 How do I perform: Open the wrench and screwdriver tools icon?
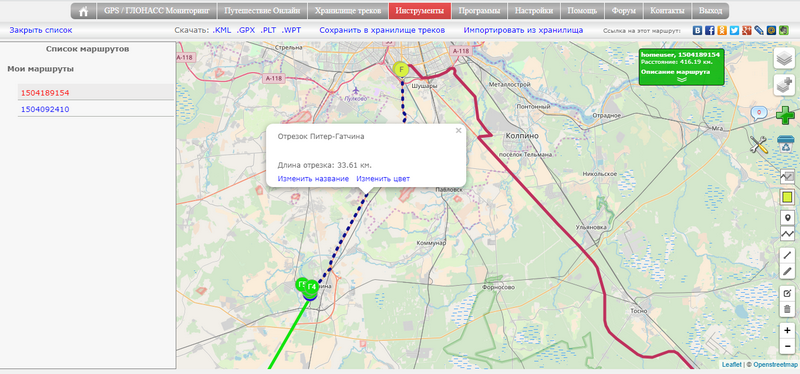[759, 144]
